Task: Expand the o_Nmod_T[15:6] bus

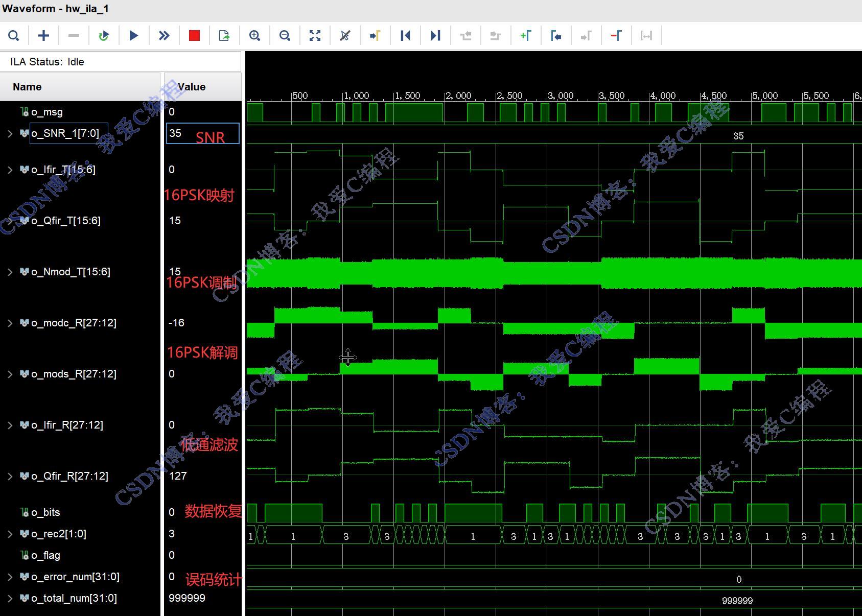Action: coord(10,272)
